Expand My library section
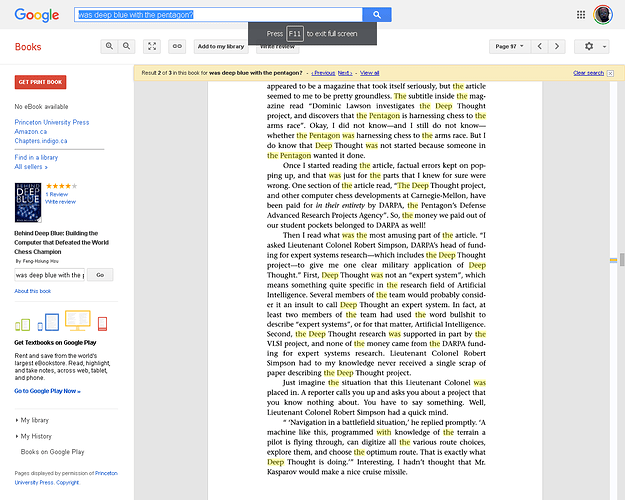Image resolution: width=625 pixels, height=500 pixels. (32, 420)
